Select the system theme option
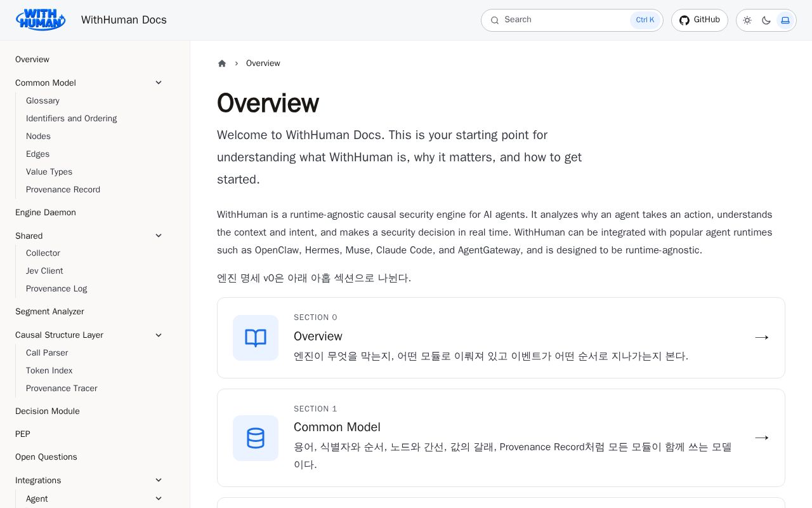The height and width of the screenshot is (508, 812). pyautogui.click(x=785, y=20)
